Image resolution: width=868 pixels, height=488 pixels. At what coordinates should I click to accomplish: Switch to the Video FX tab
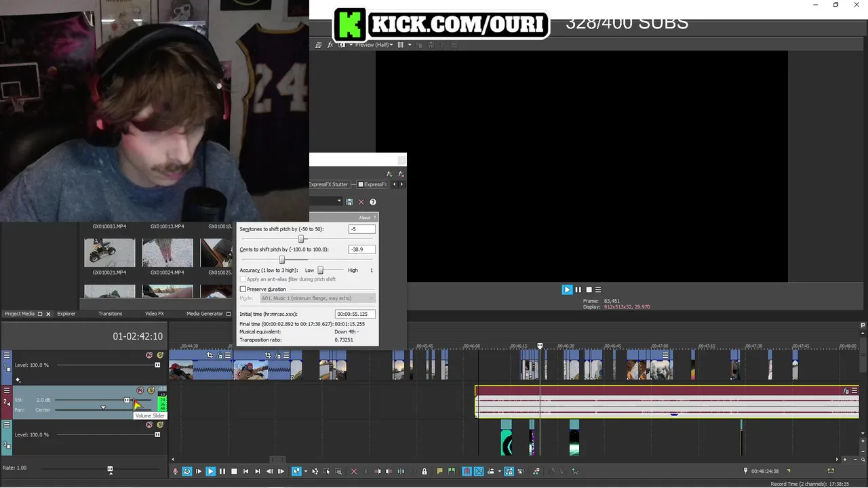coord(155,314)
